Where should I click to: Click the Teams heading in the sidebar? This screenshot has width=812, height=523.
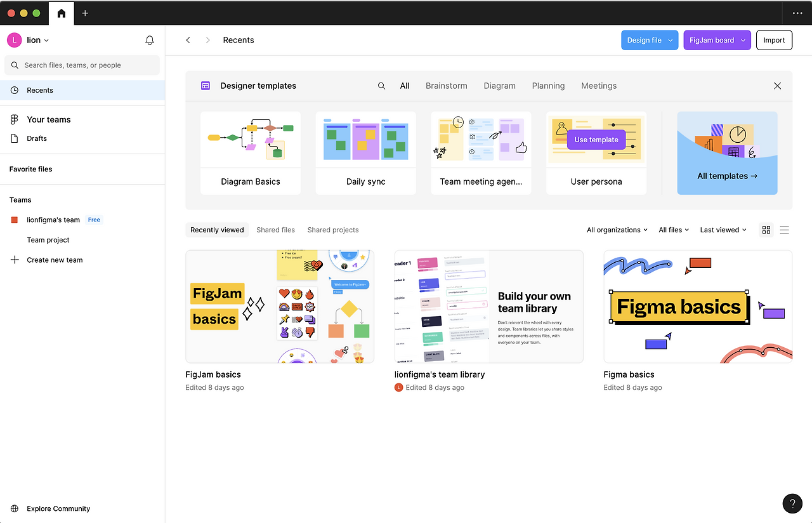[20, 199]
